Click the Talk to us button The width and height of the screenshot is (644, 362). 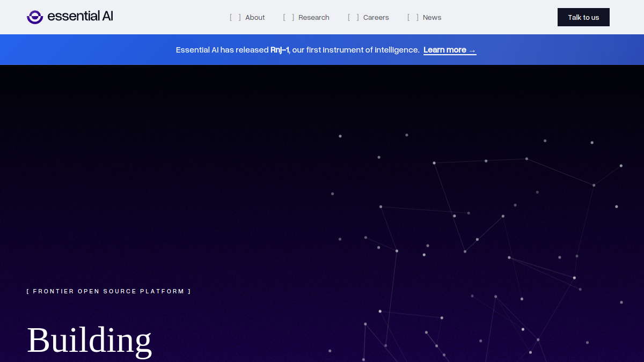[583, 17]
